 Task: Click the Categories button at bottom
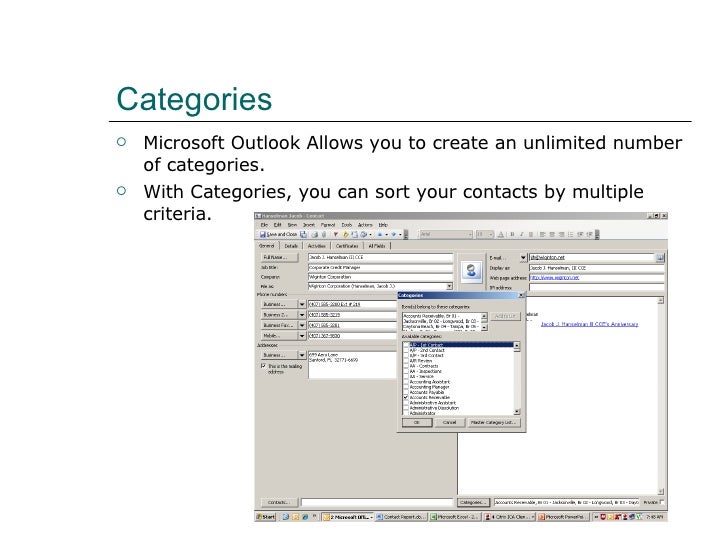pyautogui.click(x=474, y=502)
